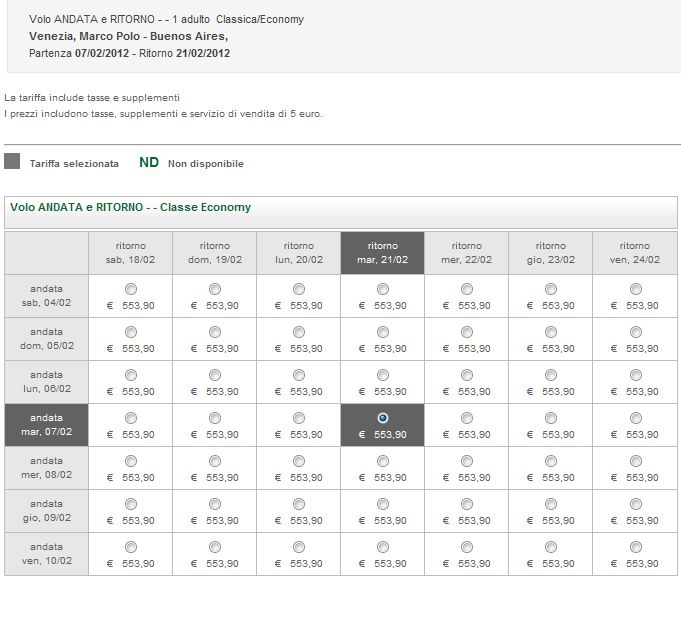
Task: Click the 'ritorno sab, 18/02' column header
Action: tap(130, 253)
